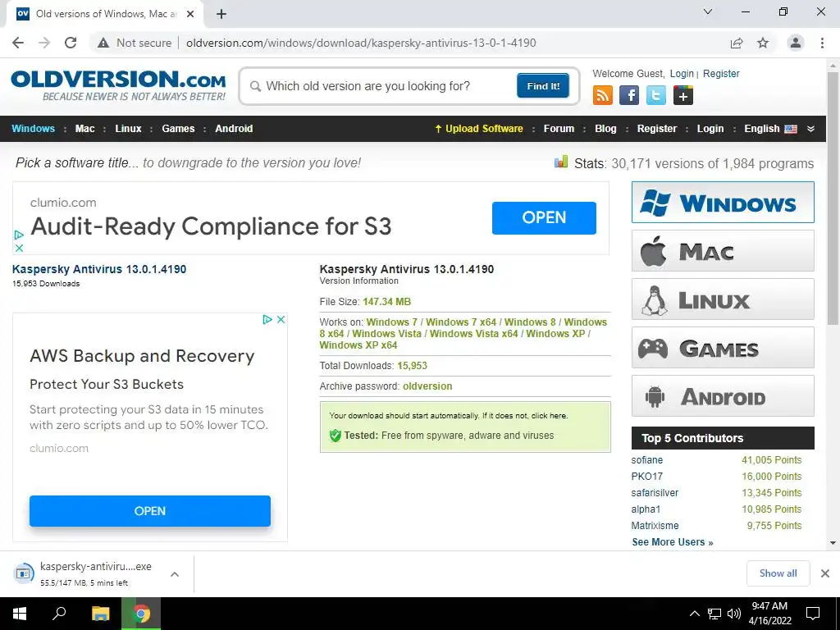Click the Games platform sidebar button
The height and width of the screenshot is (630, 840).
tap(723, 348)
